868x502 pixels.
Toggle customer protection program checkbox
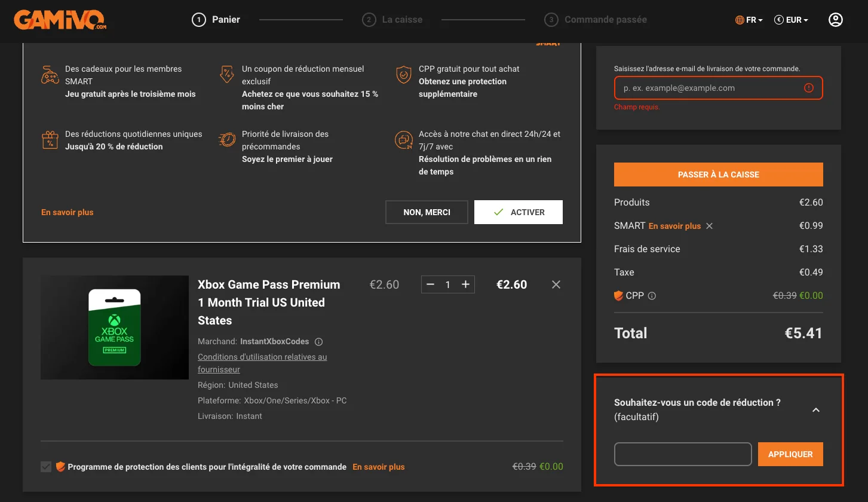[x=46, y=467]
